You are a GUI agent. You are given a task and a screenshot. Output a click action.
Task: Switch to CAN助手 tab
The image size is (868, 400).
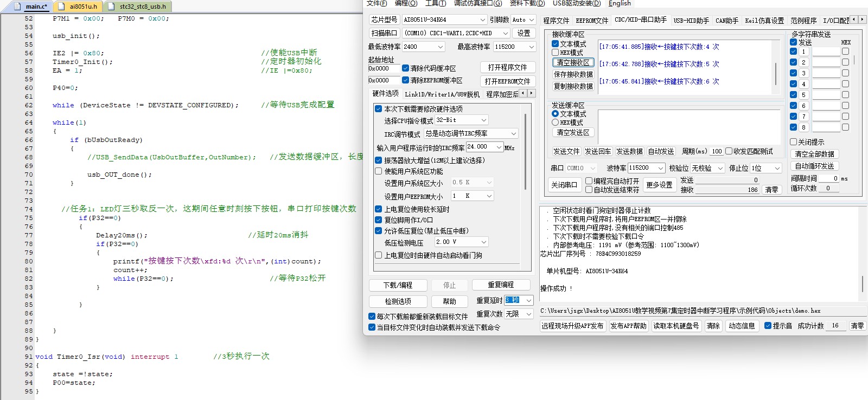click(x=726, y=21)
